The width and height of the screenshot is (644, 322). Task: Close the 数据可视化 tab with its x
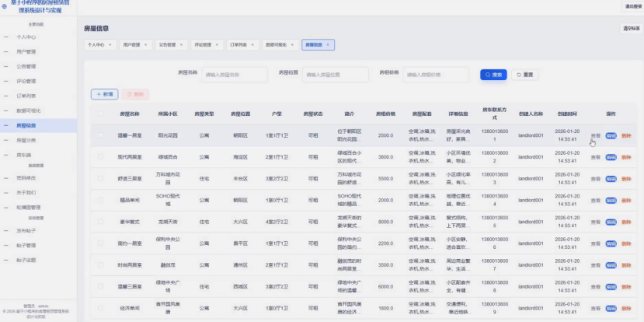292,45
